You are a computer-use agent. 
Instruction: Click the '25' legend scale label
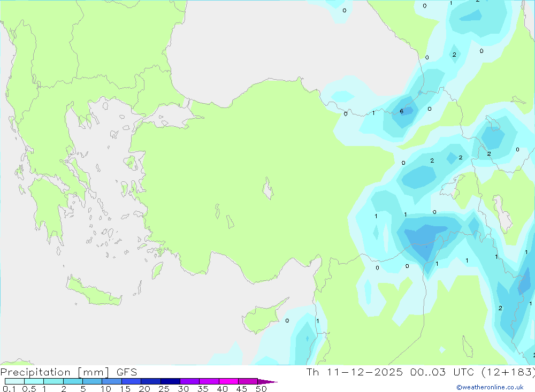point(164,389)
